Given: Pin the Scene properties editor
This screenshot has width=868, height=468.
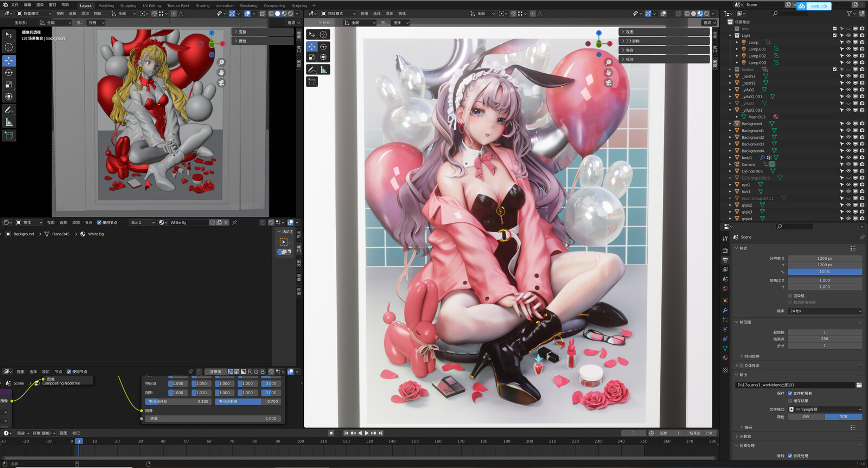Looking at the screenshot, I should pyautogui.click(x=861, y=237).
